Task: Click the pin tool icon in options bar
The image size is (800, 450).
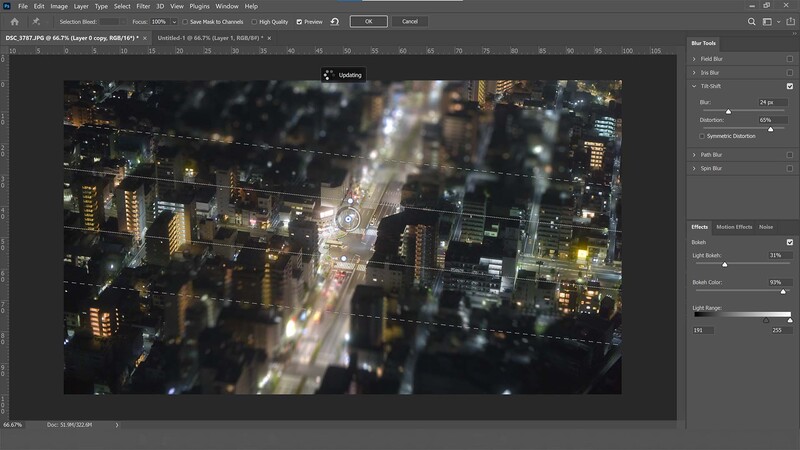Action: click(36, 22)
